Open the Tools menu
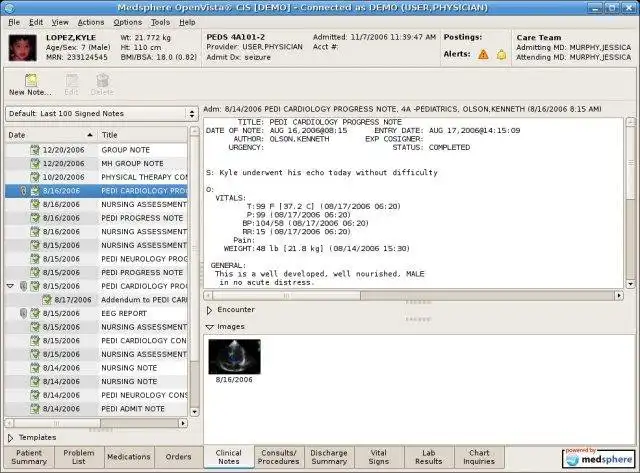 (x=160, y=22)
